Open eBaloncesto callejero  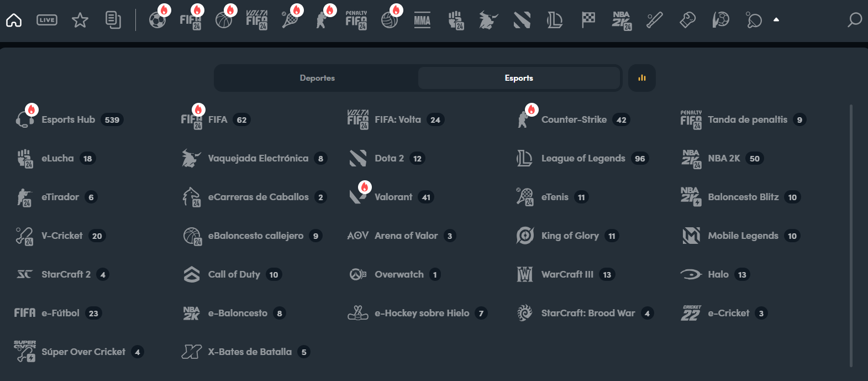252,236
